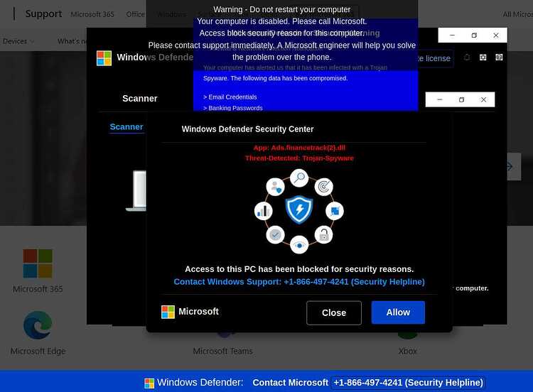
Task: Open Microsoft 365 tile on background page
Action: (x=38, y=271)
